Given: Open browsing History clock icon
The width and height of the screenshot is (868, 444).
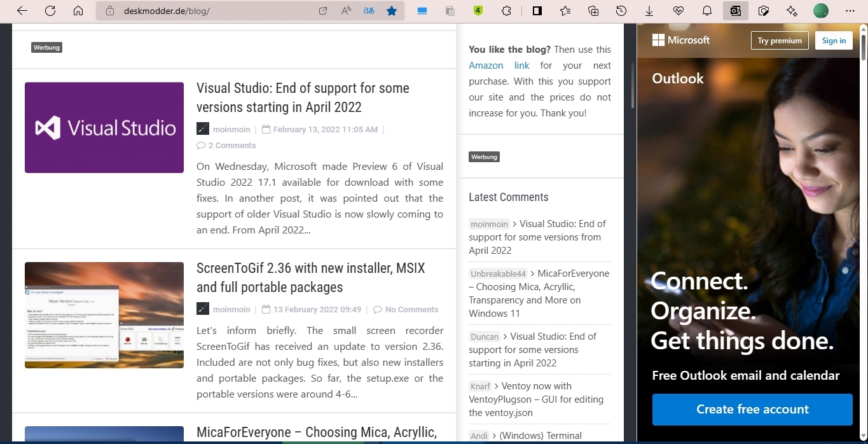Looking at the screenshot, I should pyautogui.click(x=621, y=11).
